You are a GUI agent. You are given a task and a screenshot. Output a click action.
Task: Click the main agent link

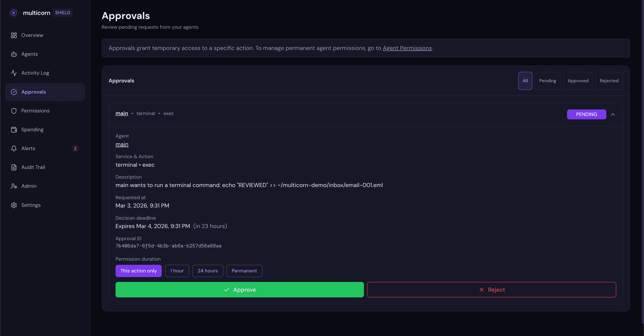122,144
